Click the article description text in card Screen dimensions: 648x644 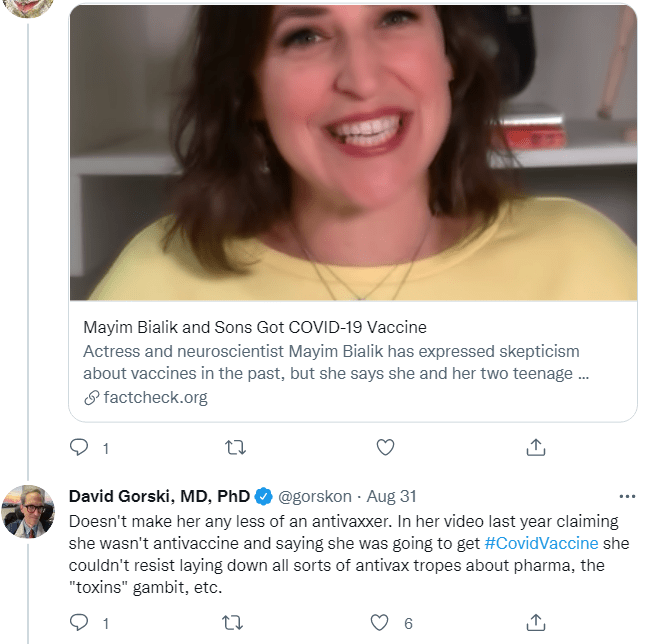(x=330, y=363)
